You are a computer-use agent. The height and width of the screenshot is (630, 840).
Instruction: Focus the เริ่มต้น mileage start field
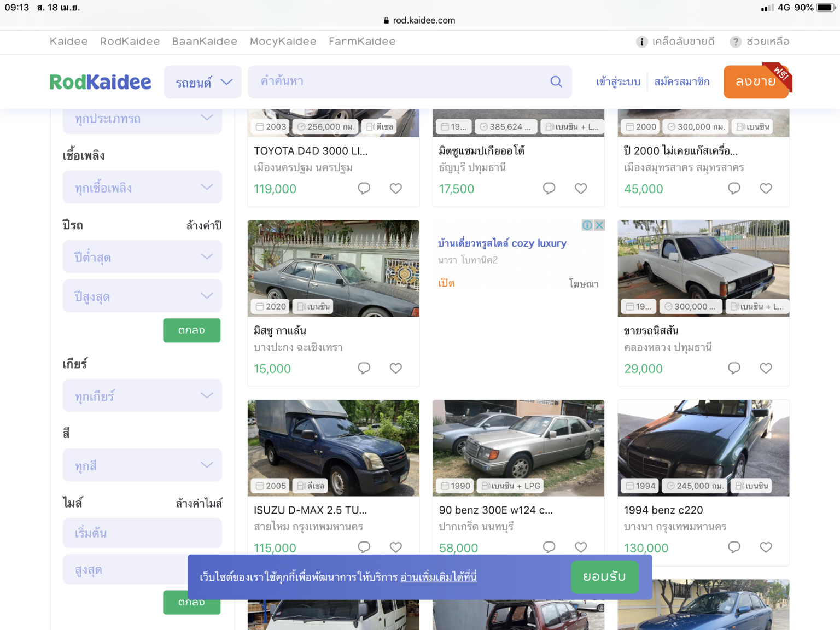(x=142, y=533)
